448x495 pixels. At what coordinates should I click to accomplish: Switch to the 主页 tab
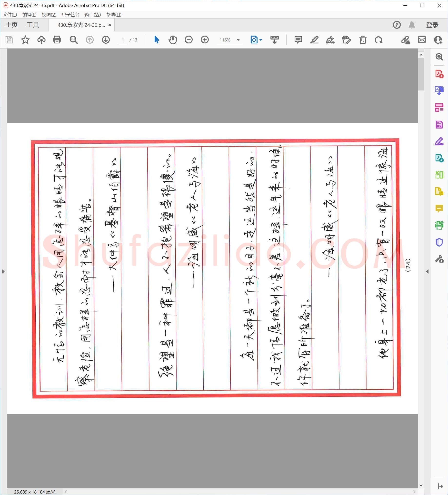pyautogui.click(x=11, y=25)
